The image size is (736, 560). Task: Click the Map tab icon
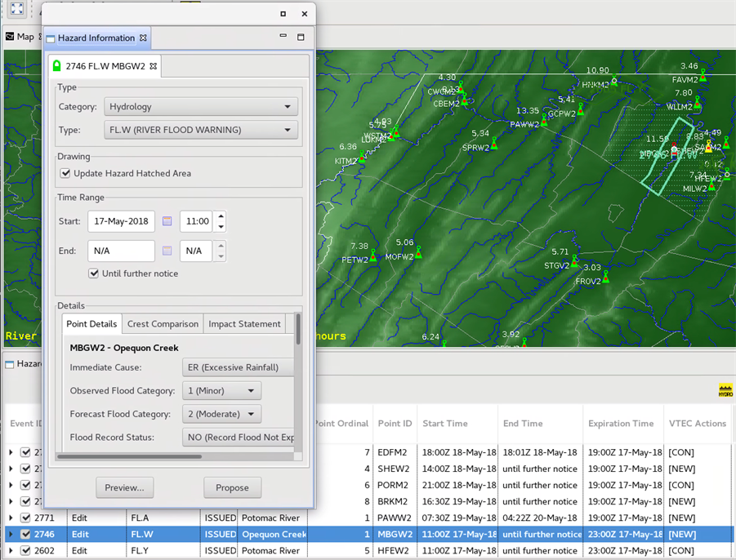pyautogui.click(x=10, y=36)
